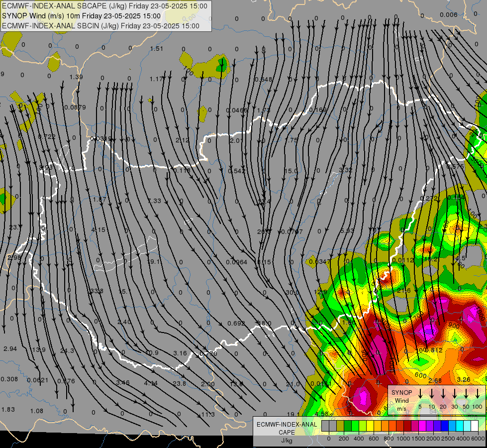Click the 7.33 value on the map
Screen dimensions: 487x448
[154, 201]
